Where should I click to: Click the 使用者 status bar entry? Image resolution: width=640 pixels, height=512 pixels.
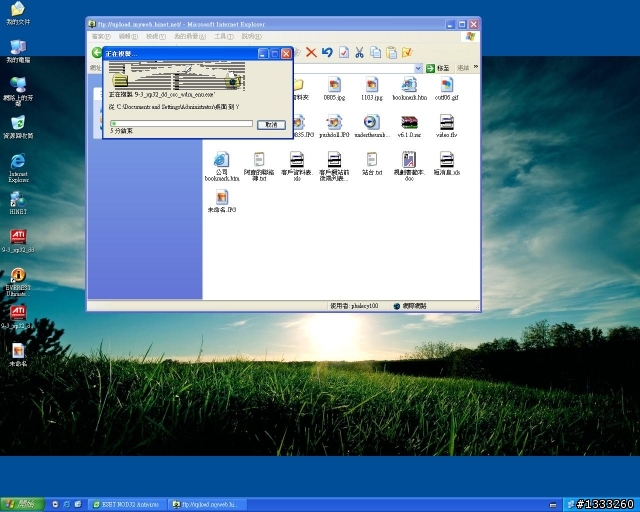(x=354, y=306)
